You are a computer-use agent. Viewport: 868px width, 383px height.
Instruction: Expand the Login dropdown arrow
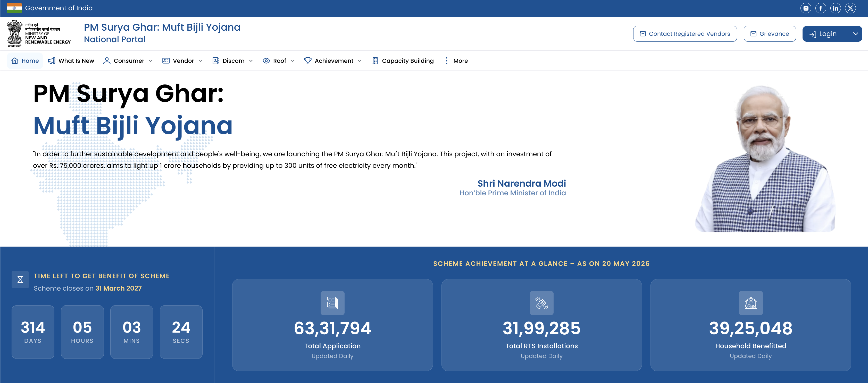coord(855,34)
